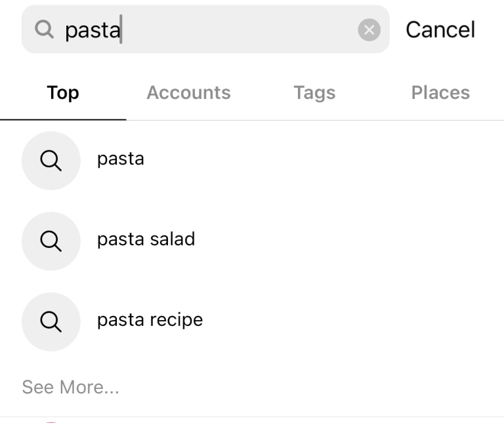Select the Top results tab
Image resolution: width=504 pixels, height=423 pixels.
63,93
